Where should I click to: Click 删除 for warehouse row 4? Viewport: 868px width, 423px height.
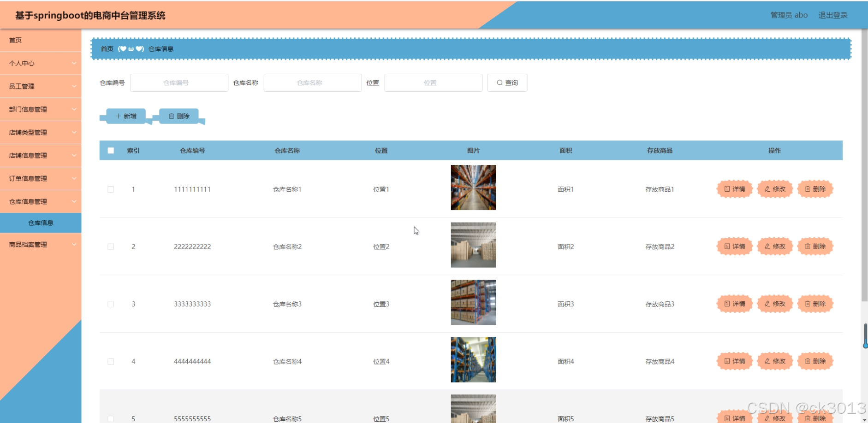point(815,361)
